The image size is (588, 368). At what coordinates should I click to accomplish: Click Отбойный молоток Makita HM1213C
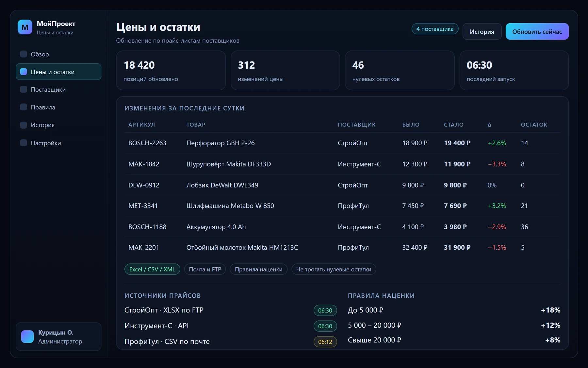[242, 247]
